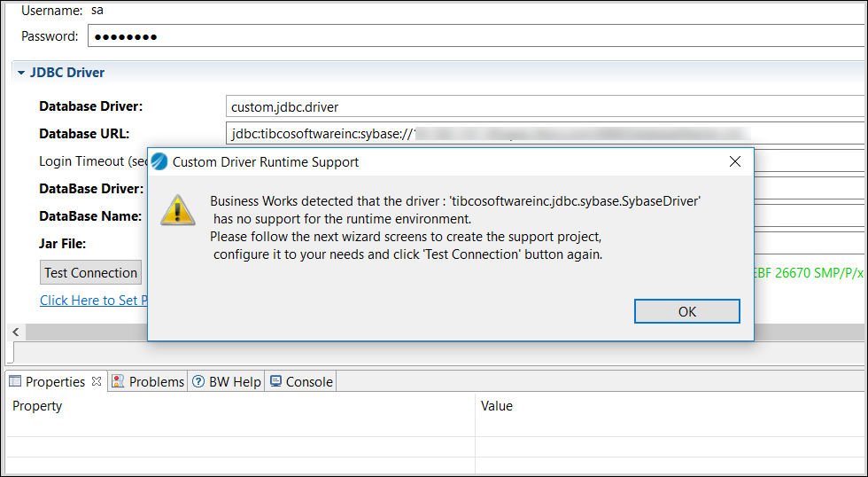This screenshot has width=868, height=477.
Task: Close the Custom Driver Runtime Support dialog
Action: [734, 161]
